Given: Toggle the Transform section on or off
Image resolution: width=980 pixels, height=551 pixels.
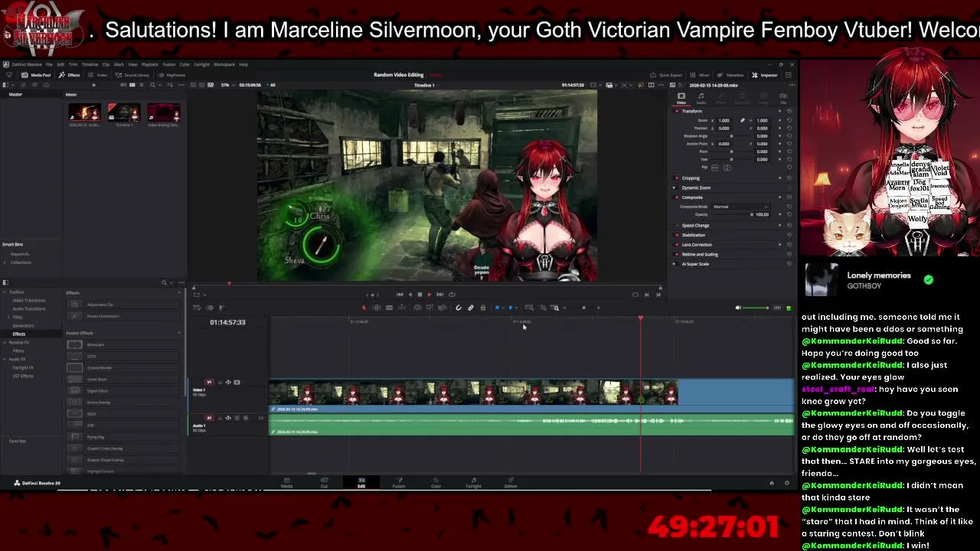Looking at the screenshot, I should click(x=677, y=111).
